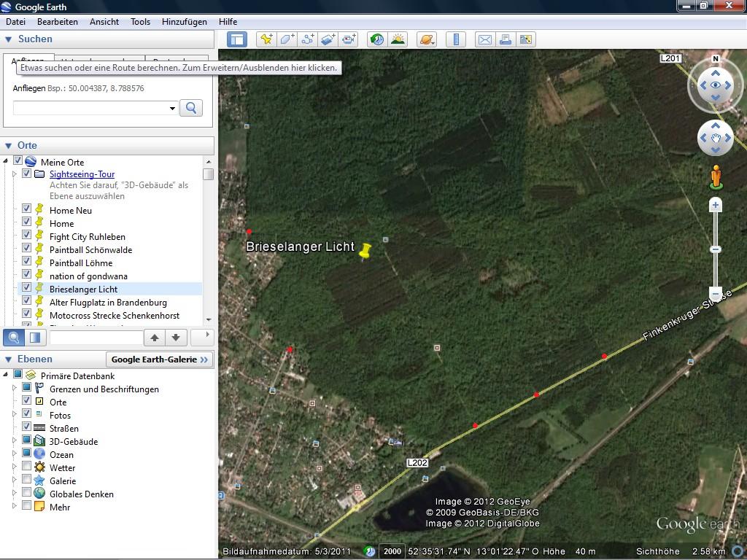The height and width of the screenshot is (560, 747).
Task: Collapse the Orte panel
Action: click(8, 146)
